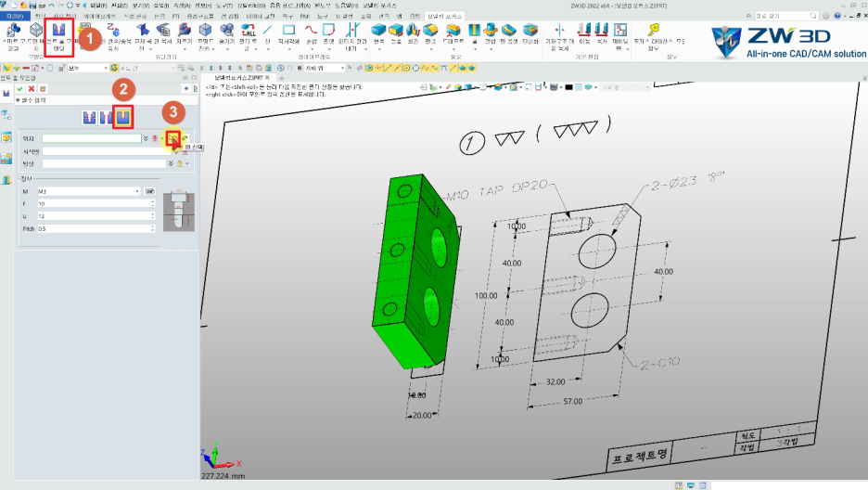Click the spline curve tool in ribbon
The image size is (868, 490).
point(311,31)
